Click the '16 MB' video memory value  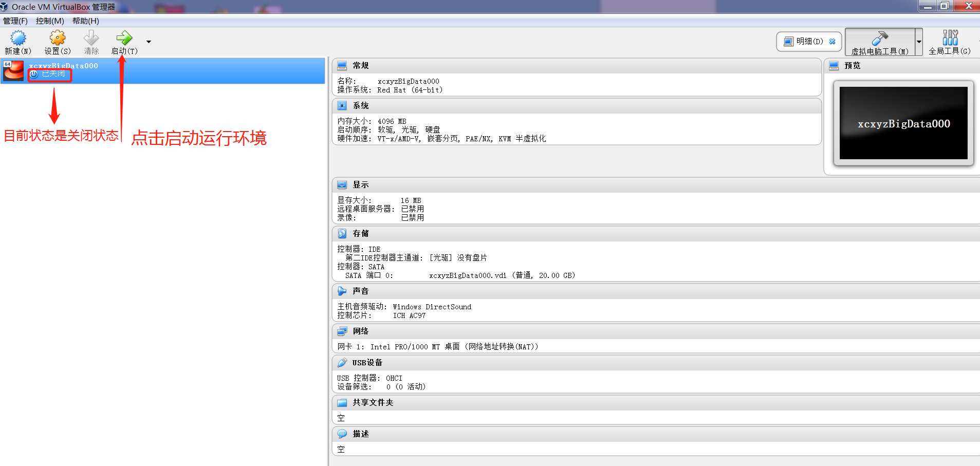(411, 201)
